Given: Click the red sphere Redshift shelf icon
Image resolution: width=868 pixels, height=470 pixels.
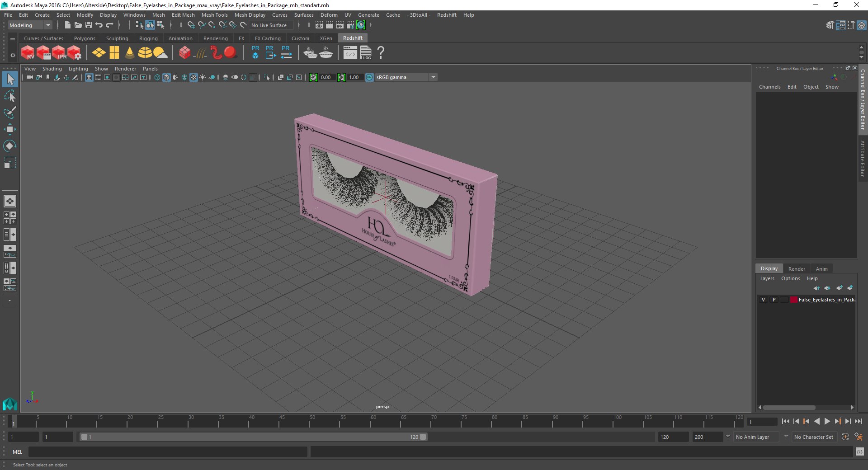Looking at the screenshot, I should 231,53.
